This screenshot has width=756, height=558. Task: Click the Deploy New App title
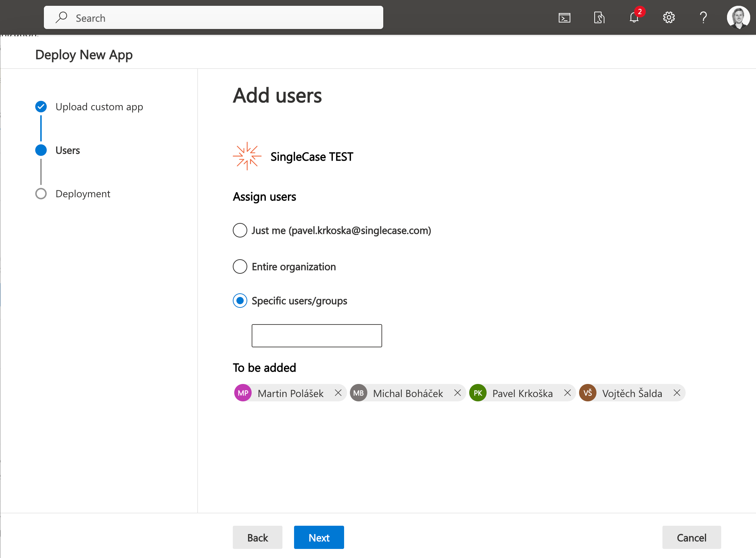[x=84, y=55]
